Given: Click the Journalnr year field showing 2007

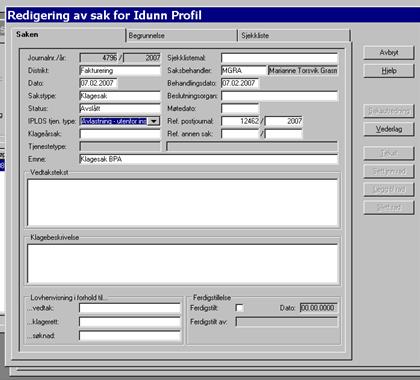Looking at the screenshot, I should click(142, 58).
